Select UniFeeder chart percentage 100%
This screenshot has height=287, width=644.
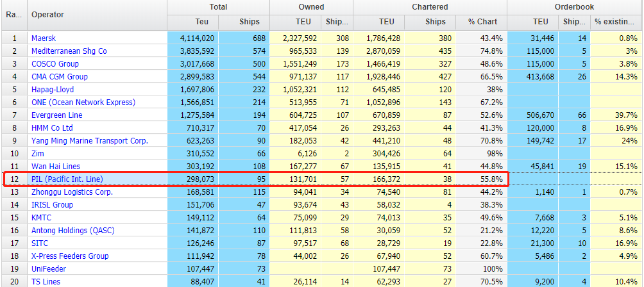(493, 268)
